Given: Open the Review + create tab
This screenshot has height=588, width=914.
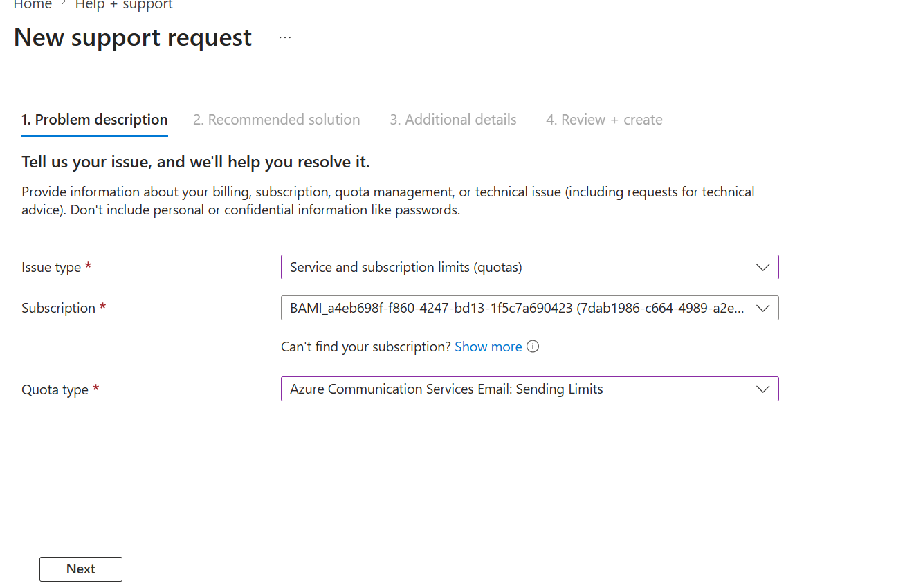Looking at the screenshot, I should pyautogui.click(x=604, y=120).
